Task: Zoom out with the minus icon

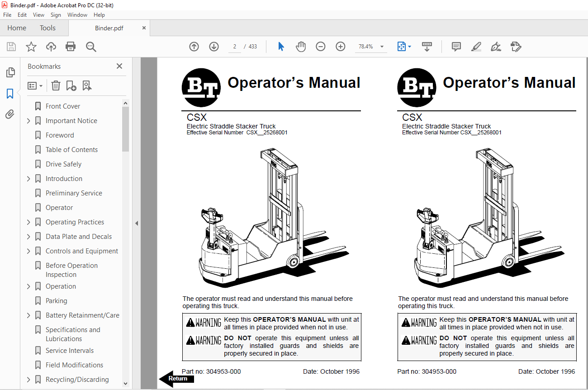Action: coord(321,47)
